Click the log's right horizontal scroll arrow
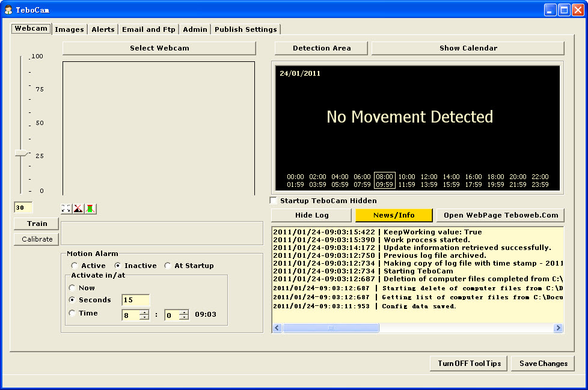The width and height of the screenshot is (588, 390). tap(558, 328)
